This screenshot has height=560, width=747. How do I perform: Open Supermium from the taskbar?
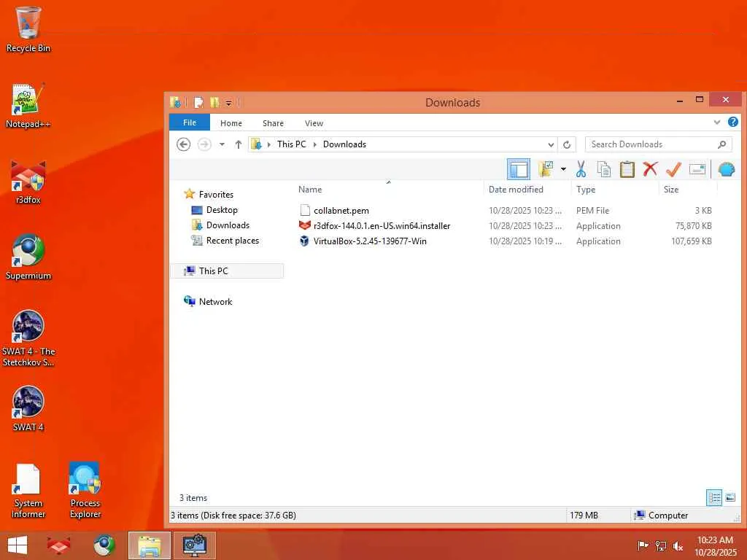coord(104,545)
